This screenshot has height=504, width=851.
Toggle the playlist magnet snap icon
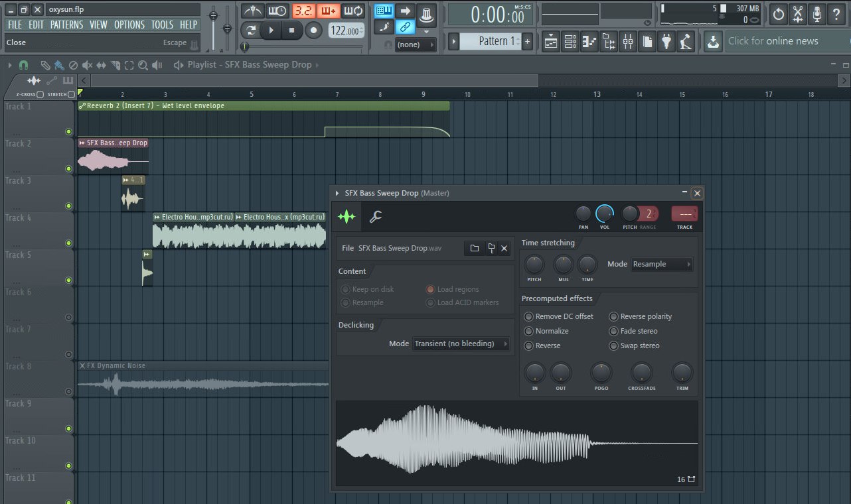click(23, 65)
